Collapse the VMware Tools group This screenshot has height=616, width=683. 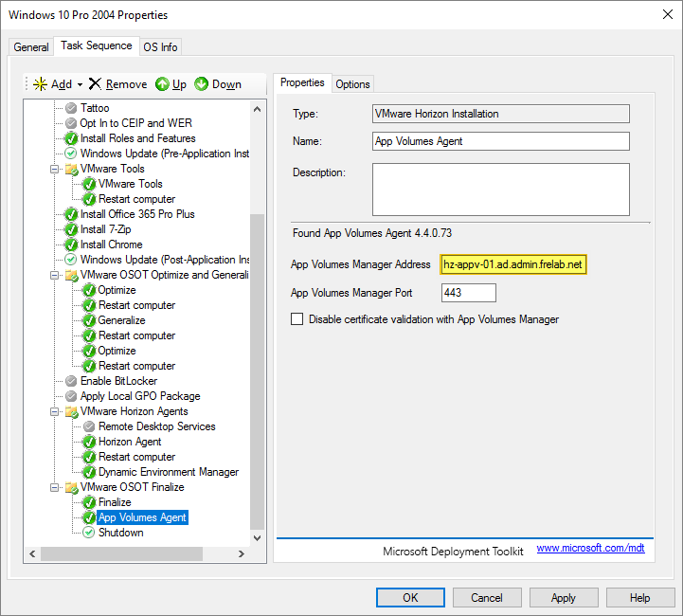pyautogui.click(x=56, y=169)
